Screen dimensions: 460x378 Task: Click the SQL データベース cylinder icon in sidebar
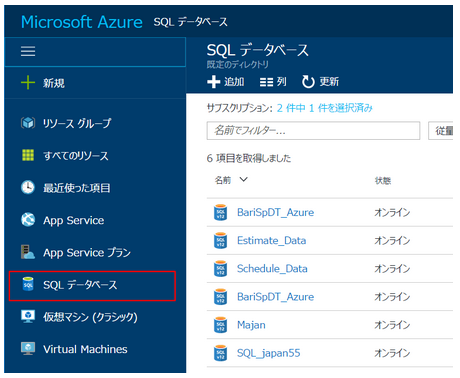coord(28,284)
